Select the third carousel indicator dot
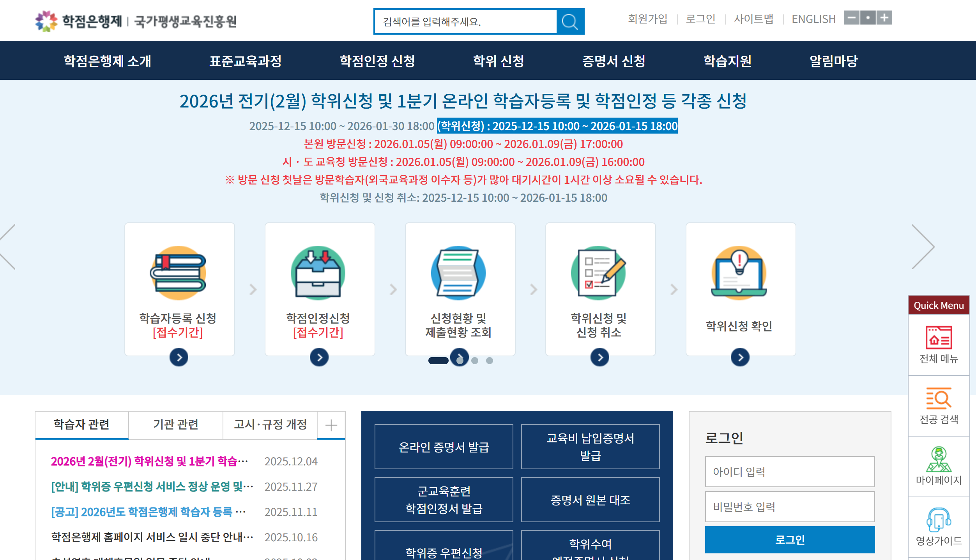This screenshot has width=976, height=560. (x=475, y=361)
